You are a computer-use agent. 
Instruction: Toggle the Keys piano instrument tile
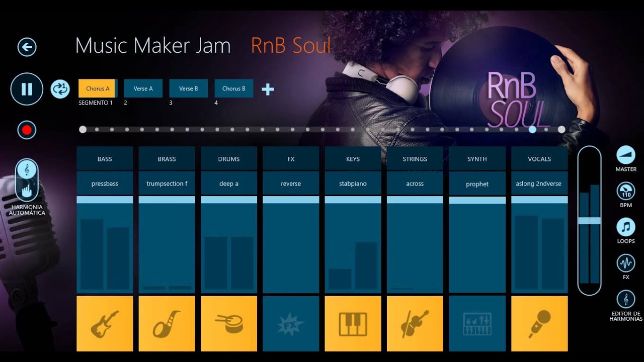coord(353,323)
